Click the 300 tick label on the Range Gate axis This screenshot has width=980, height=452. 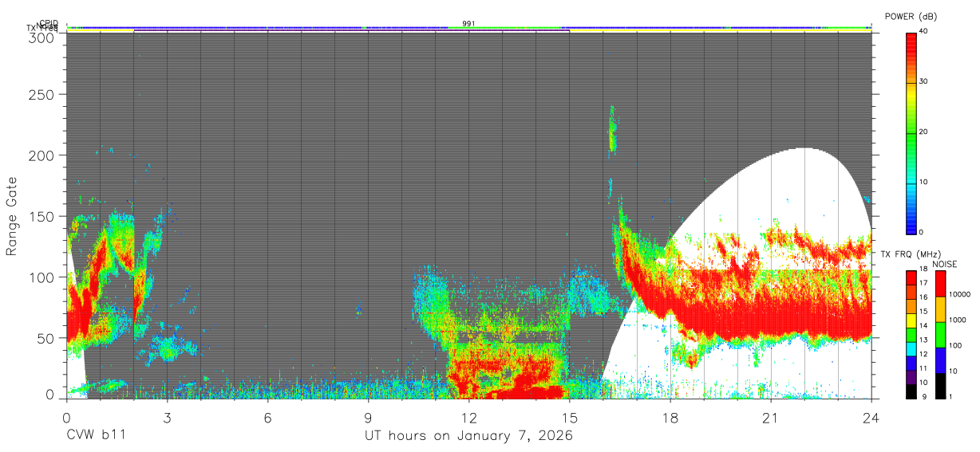(42, 37)
